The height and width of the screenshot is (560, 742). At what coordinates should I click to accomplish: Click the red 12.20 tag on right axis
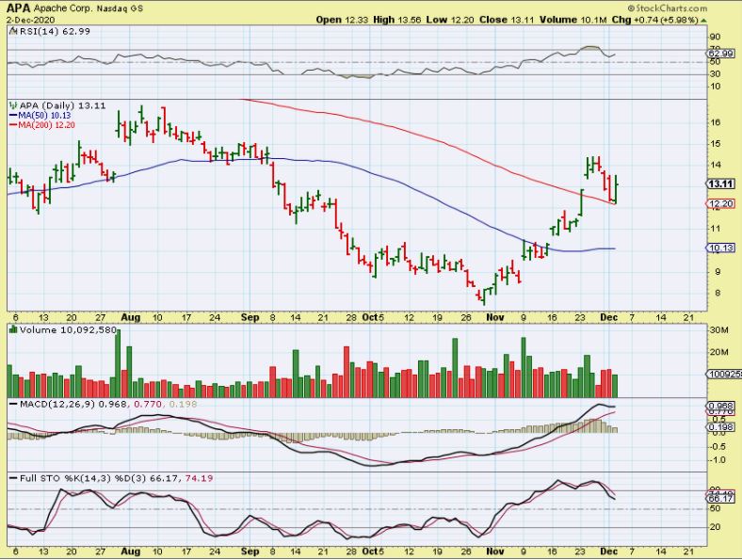point(720,204)
